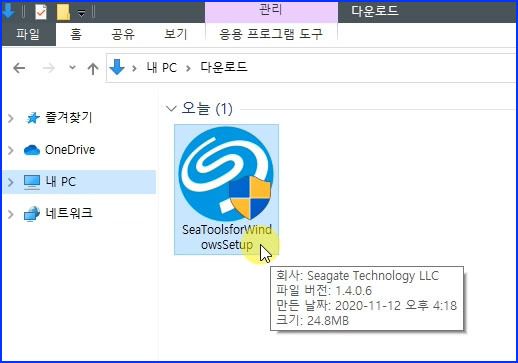Click the 네트워크 network icon
518x363 pixels.
point(32,214)
